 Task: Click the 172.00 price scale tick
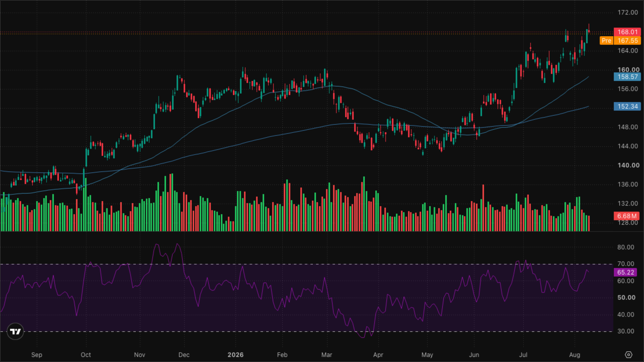[x=628, y=13]
